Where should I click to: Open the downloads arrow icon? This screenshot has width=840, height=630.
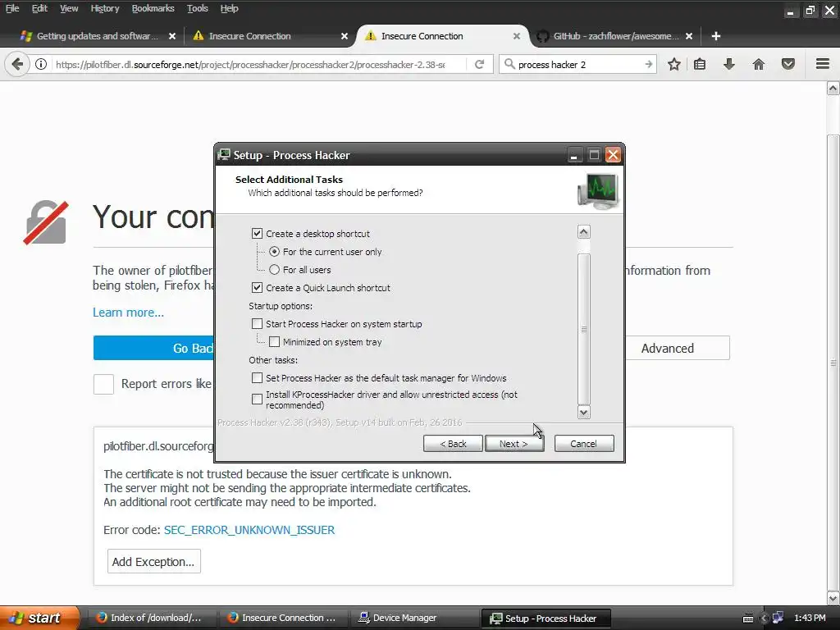[728, 64]
